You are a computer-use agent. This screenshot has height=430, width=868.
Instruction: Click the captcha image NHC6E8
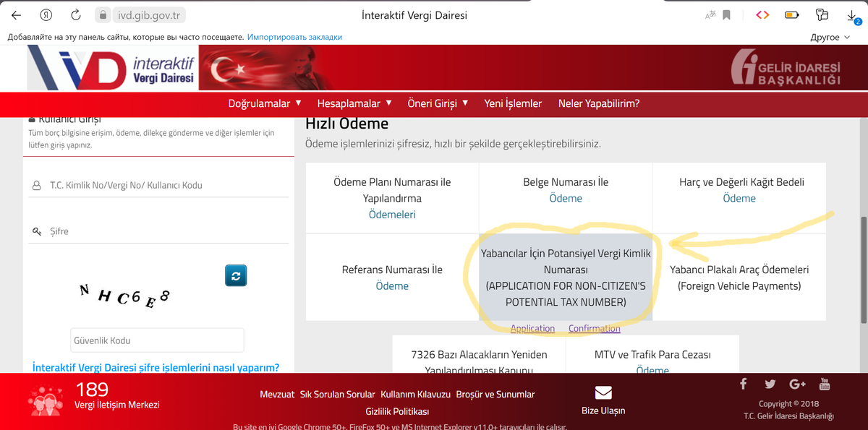pos(124,296)
